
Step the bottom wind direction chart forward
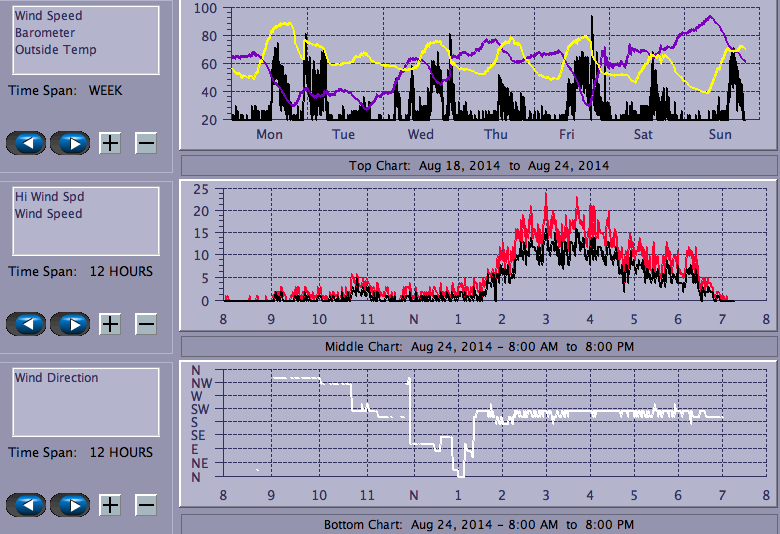[x=70, y=505]
